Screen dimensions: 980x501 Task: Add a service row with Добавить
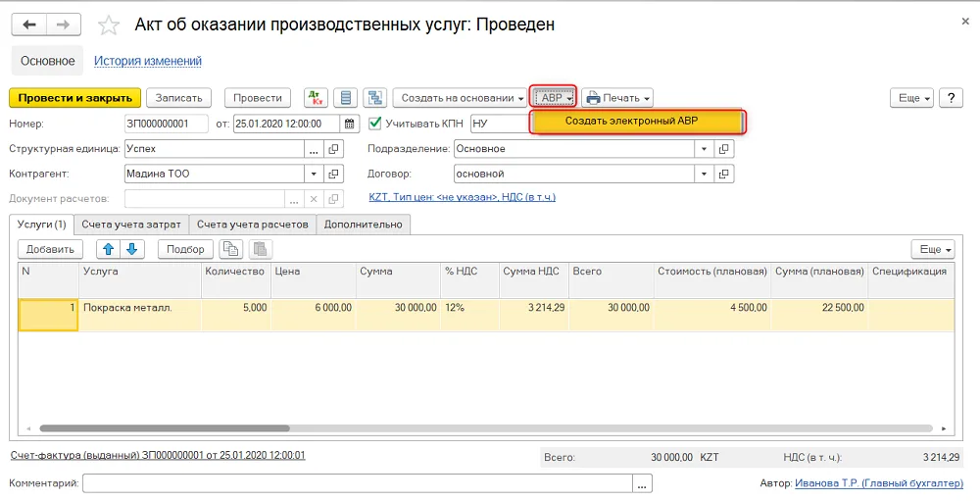50,249
